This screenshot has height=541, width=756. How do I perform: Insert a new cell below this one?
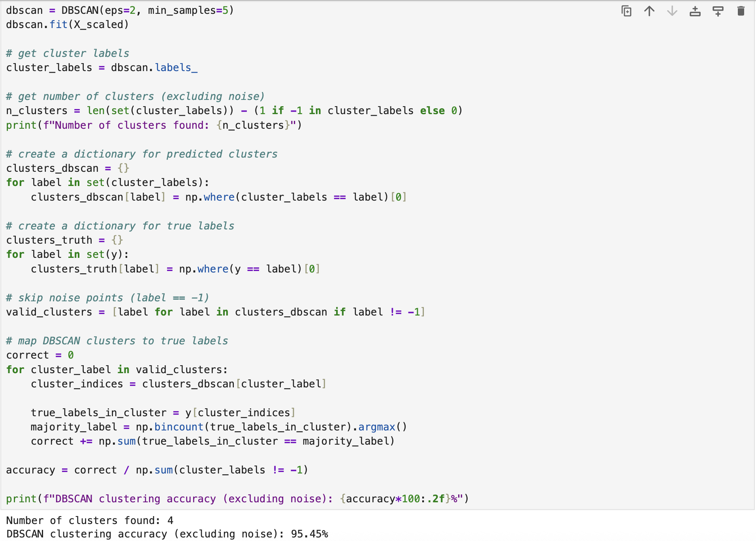pyautogui.click(x=718, y=11)
